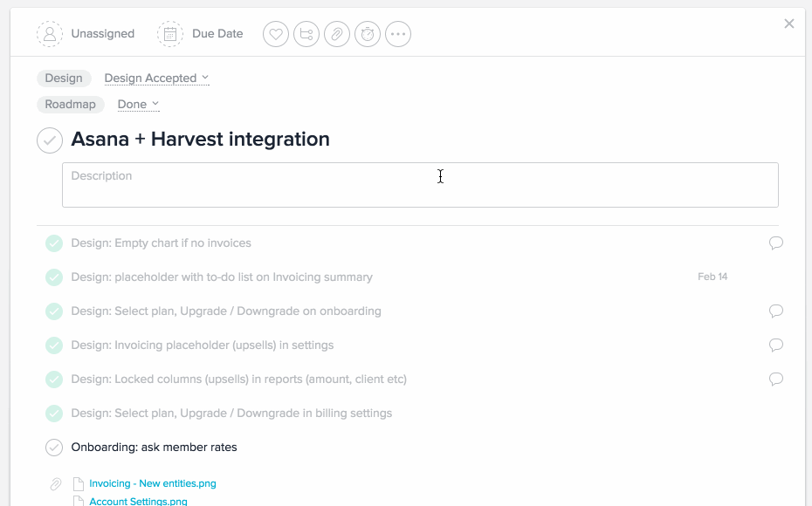Screen dimensions: 812x506
Task: Open the "Design Accepted" state dropdown
Action: 157,78
